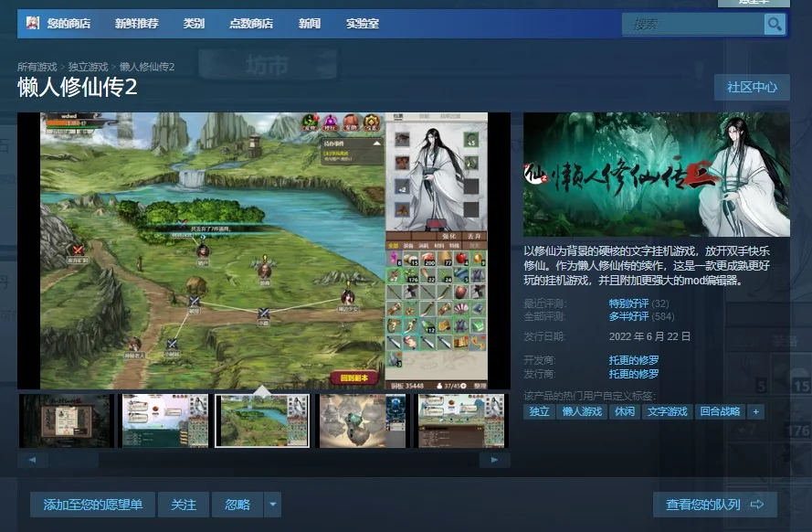The width and height of the screenshot is (812, 532).
Task: Select the 文字游戏 tag
Action: tap(668, 412)
